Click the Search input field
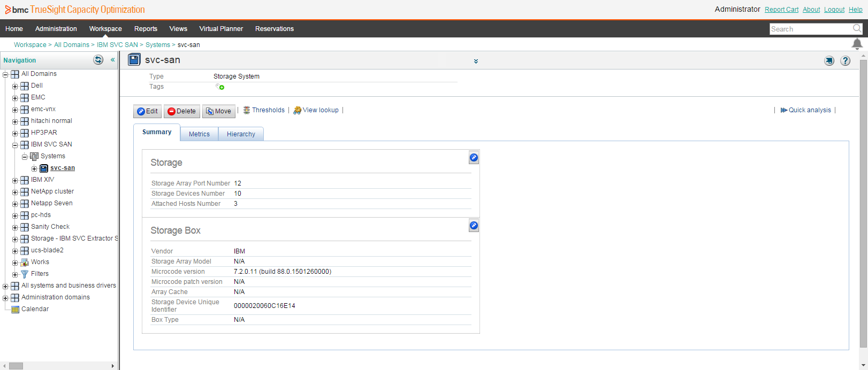This screenshot has width=868, height=370. [811, 29]
